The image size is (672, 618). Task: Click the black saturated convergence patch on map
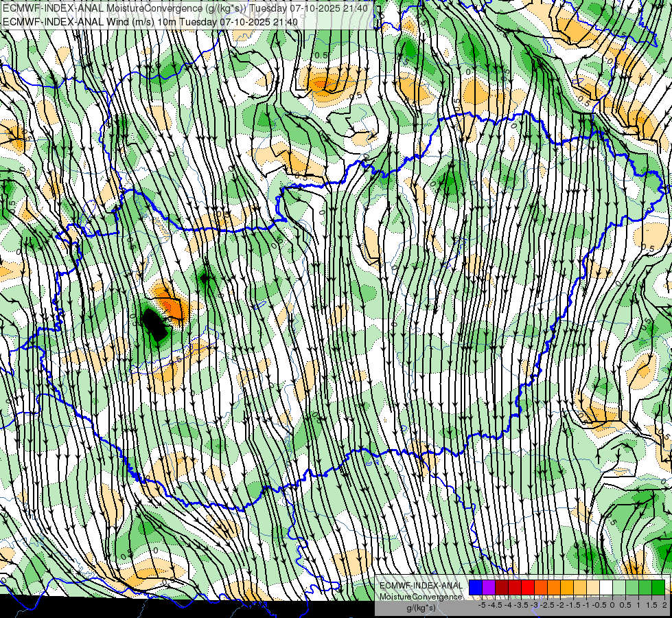[154, 325]
